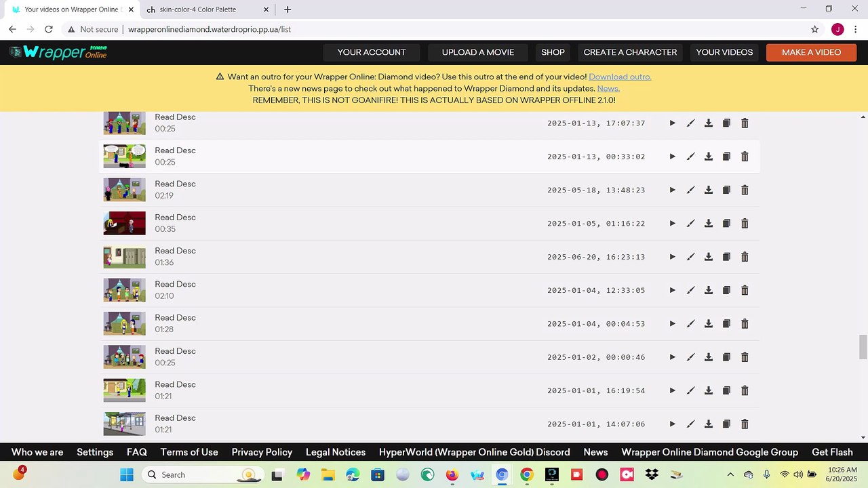This screenshot has height=488, width=868.
Task: Play the video dated 2025-05-18, 13:48:23
Action: (672, 190)
